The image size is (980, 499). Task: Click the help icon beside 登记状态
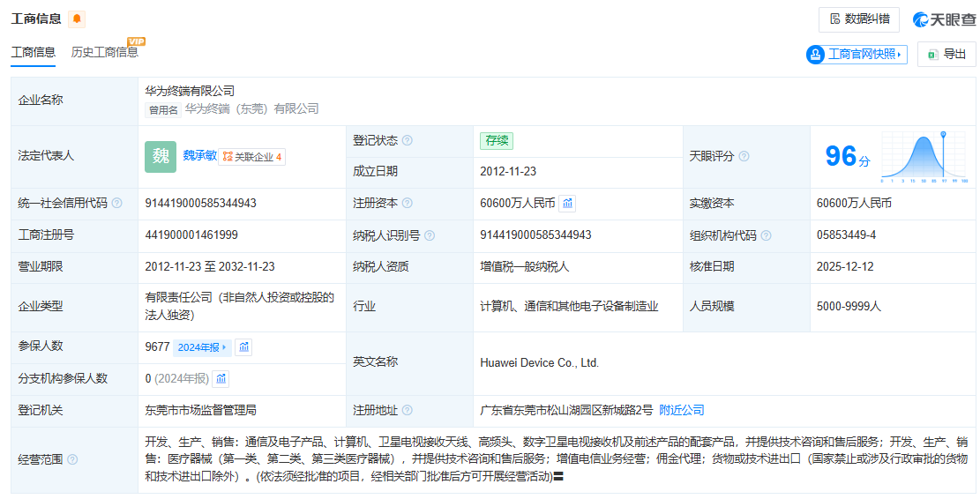point(408,141)
